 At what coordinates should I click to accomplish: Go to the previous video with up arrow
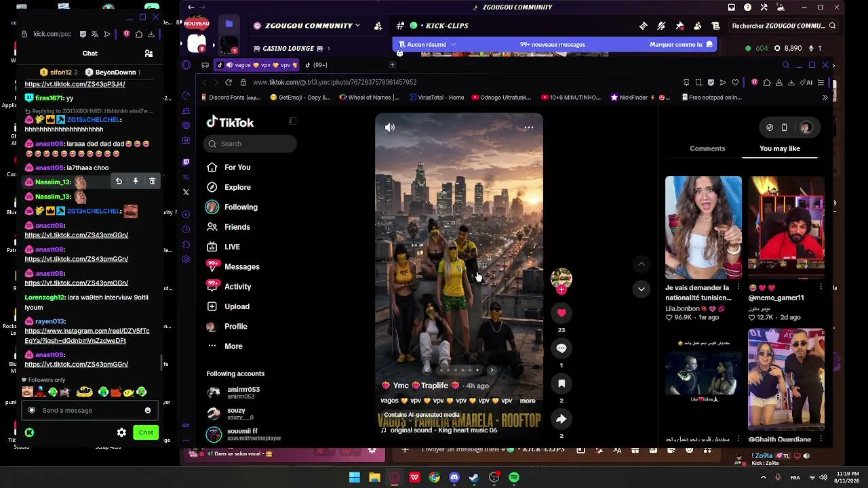coord(641,264)
